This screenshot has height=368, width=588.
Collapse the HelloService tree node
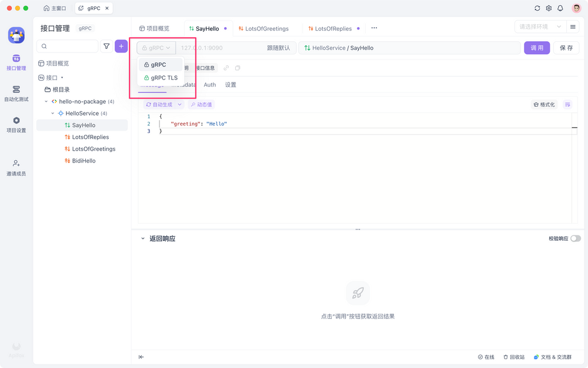[x=52, y=113]
